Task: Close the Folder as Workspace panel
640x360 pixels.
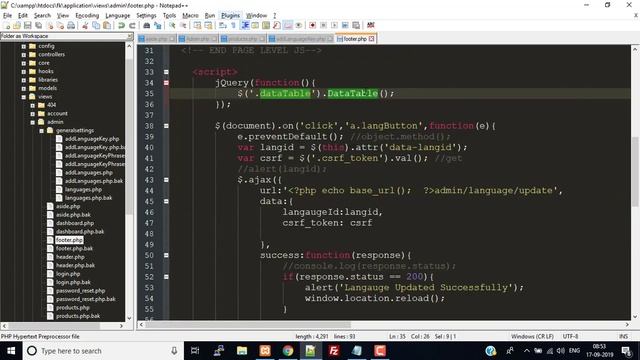Action: [x=130, y=36]
